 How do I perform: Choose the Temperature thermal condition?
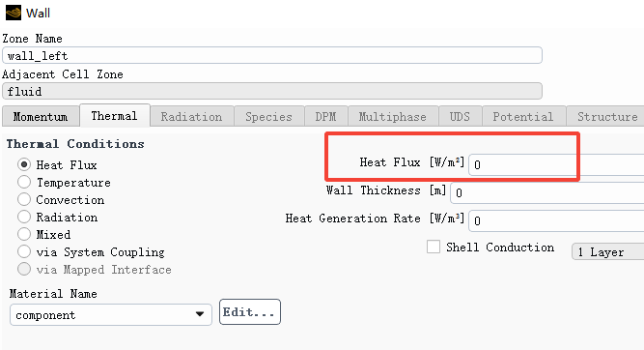pos(24,182)
